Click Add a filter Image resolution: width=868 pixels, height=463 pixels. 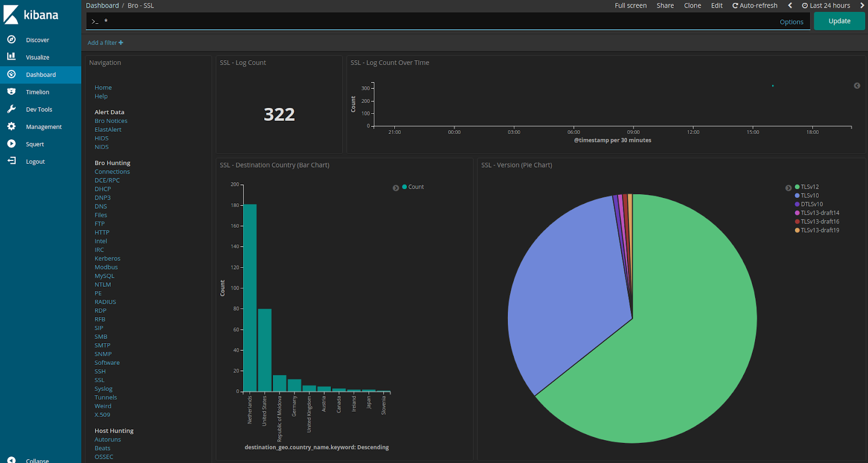coord(105,43)
